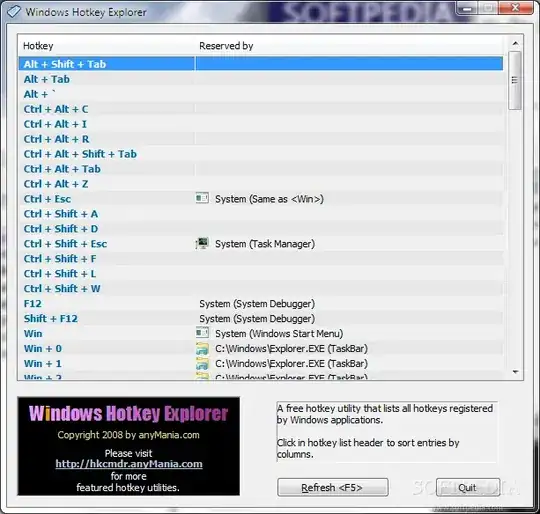Minimize the Windows Hotkey Explorer window
This screenshot has height=514, width=540.
[467, 8]
